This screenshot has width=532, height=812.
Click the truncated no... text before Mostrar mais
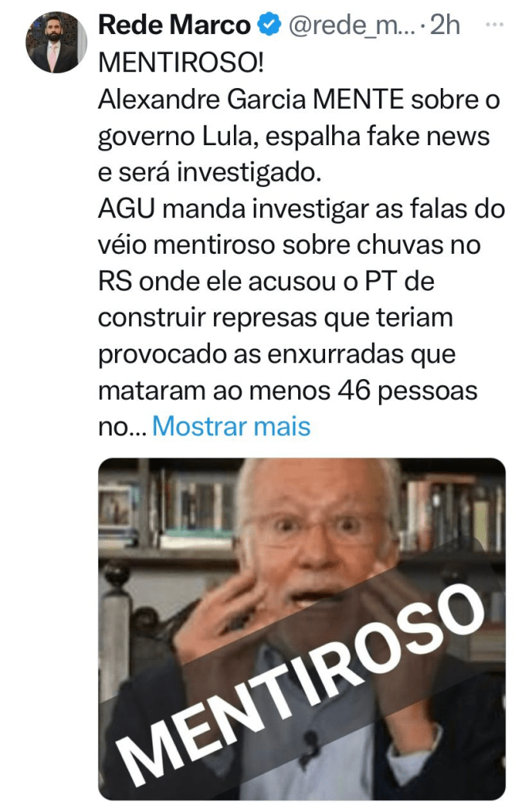122,427
